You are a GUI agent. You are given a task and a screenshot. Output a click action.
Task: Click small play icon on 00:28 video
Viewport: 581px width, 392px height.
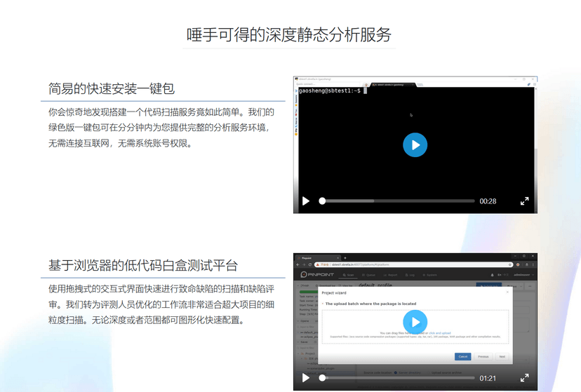[306, 201]
